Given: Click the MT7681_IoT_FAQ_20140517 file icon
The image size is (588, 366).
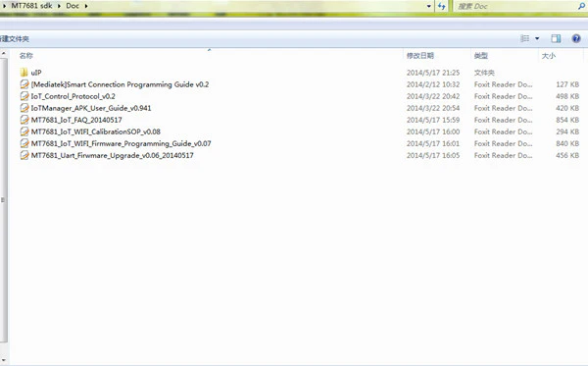Looking at the screenshot, I should [x=24, y=120].
